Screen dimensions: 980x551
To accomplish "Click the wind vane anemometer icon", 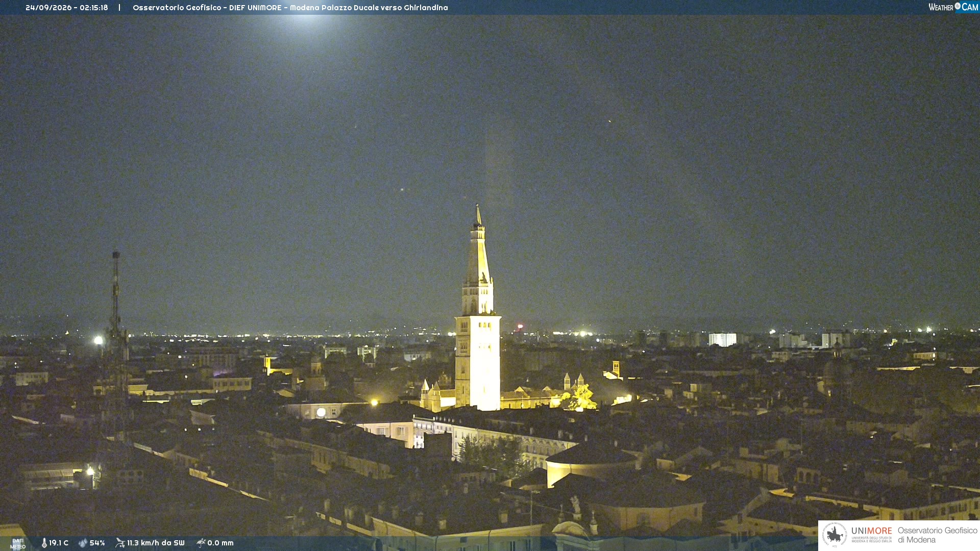I will pos(120,543).
